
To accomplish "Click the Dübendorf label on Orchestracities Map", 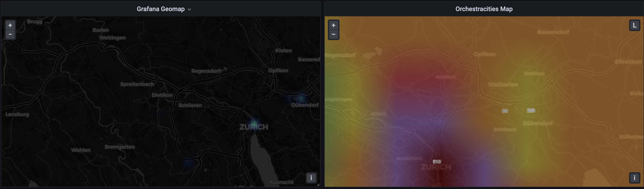I will [x=538, y=123].
